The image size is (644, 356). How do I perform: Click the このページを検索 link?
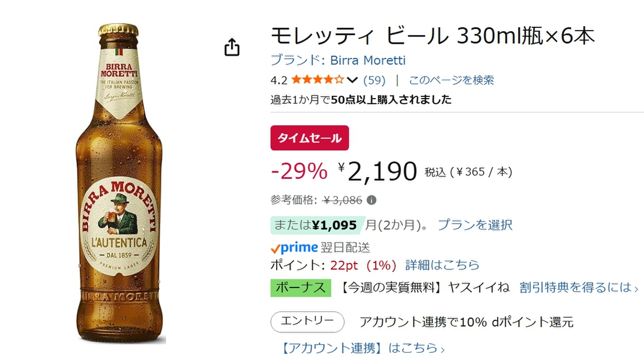pos(451,80)
